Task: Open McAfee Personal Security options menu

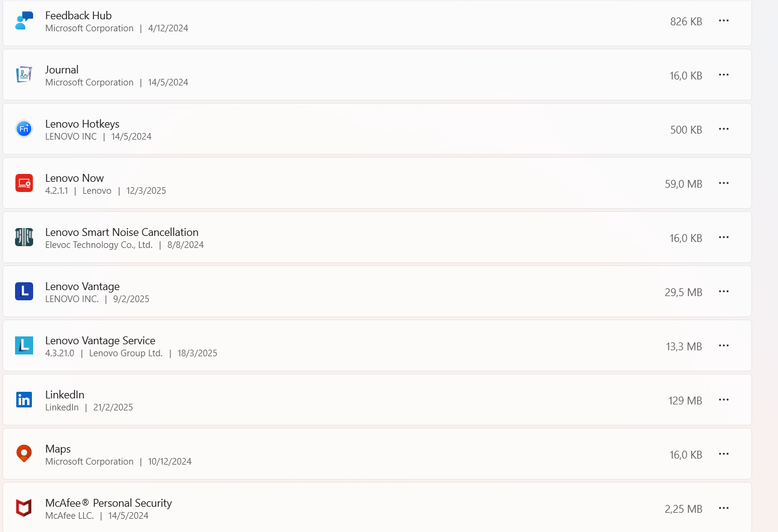Action: pos(724,508)
